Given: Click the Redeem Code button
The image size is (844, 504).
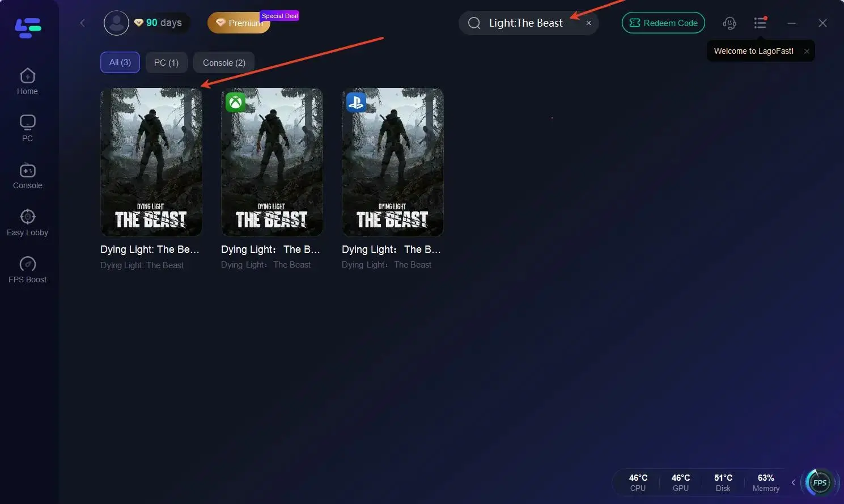Looking at the screenshot, I should (x=663, y=23).
